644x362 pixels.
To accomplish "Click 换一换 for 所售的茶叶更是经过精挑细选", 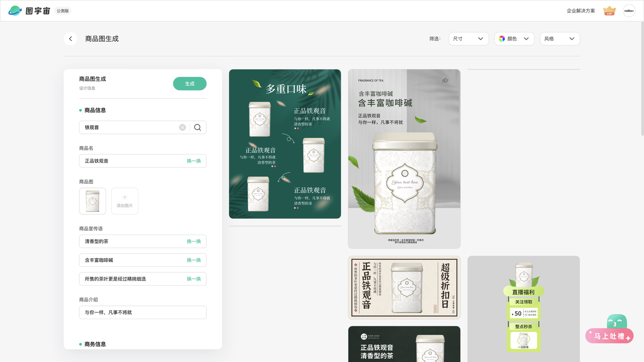I will (194, 279).
